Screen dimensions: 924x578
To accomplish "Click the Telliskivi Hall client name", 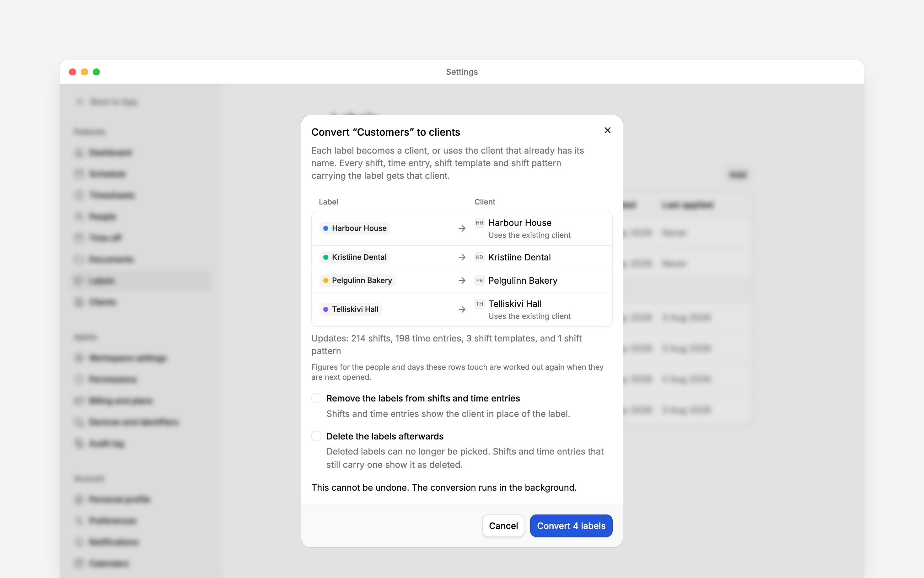I will point(515,304).
